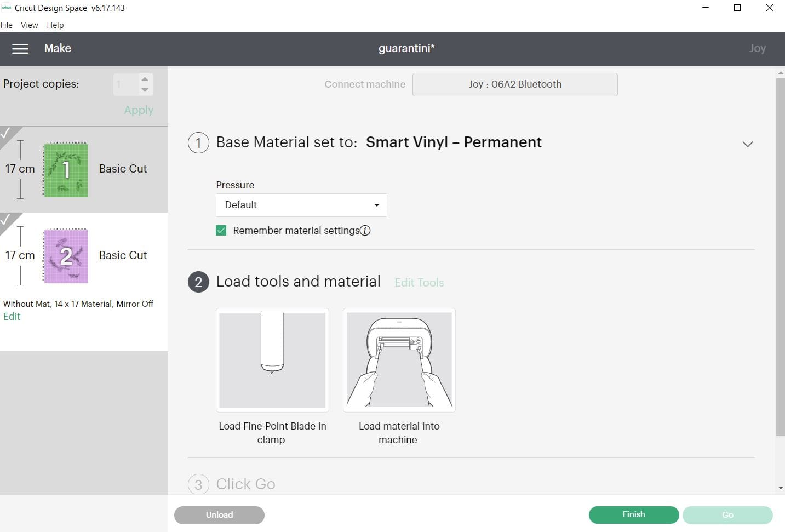Open the Help menu
This screenshot has height=532, width=785.
coord(55,25)
